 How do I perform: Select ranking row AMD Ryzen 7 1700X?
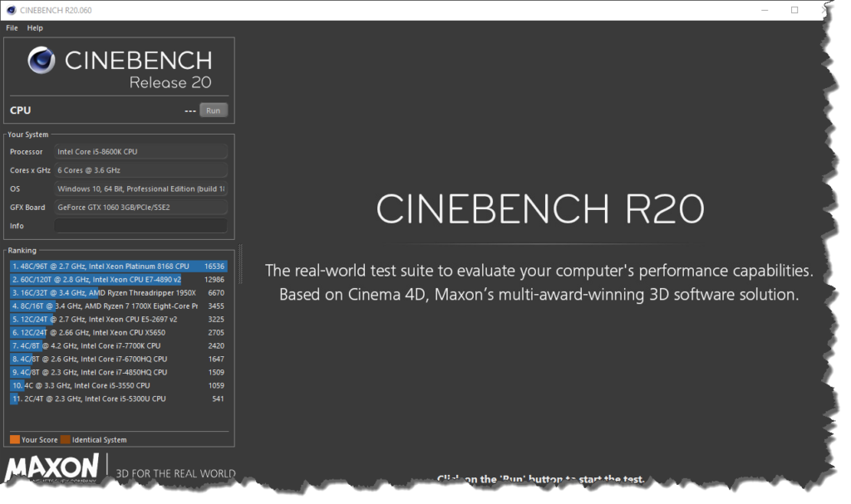118,306
